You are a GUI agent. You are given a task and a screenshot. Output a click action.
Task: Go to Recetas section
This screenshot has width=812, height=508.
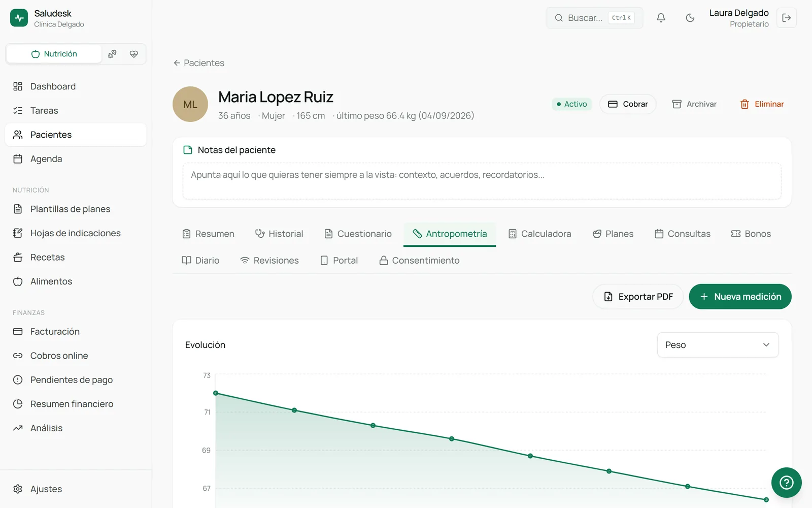76,258
